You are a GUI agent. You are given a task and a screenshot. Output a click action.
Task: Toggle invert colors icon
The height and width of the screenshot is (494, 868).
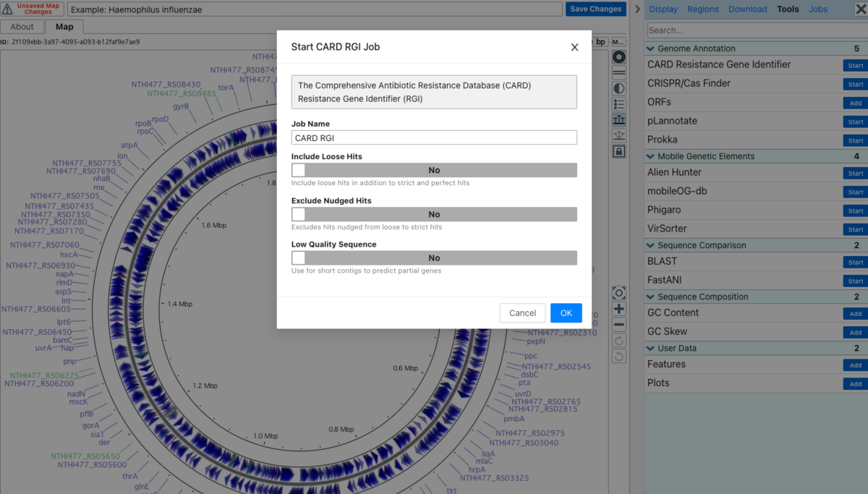click(618, 88)
